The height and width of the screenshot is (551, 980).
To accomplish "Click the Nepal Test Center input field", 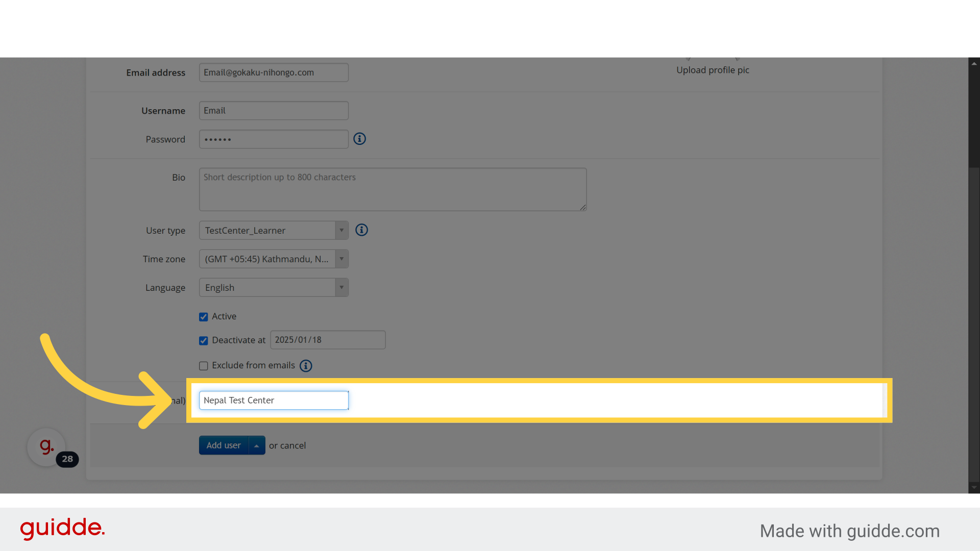I will click(274, 400).
